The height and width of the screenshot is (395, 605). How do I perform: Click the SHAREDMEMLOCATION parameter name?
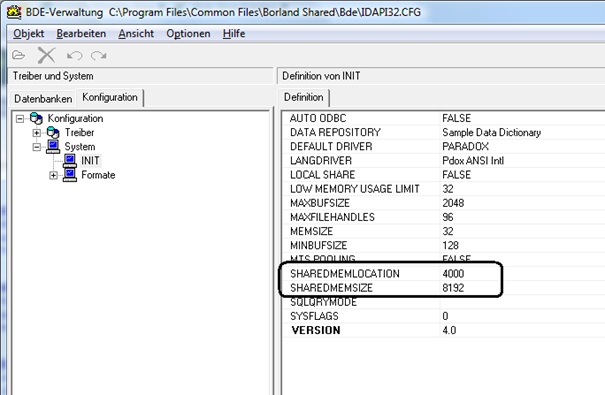pyautogui.click(x=345, y=274)
